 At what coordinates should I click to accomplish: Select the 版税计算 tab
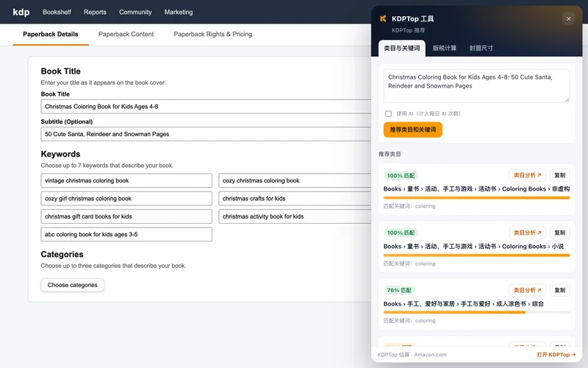445,48
